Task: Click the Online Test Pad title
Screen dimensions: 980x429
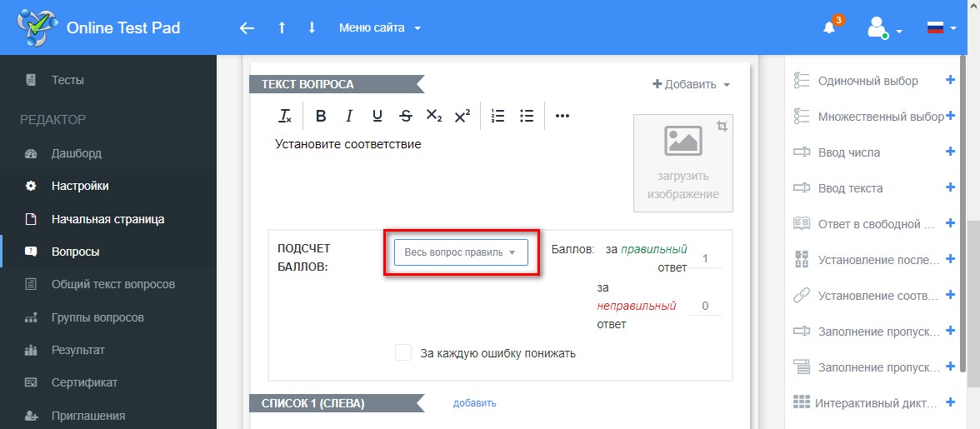Action: 123,27
